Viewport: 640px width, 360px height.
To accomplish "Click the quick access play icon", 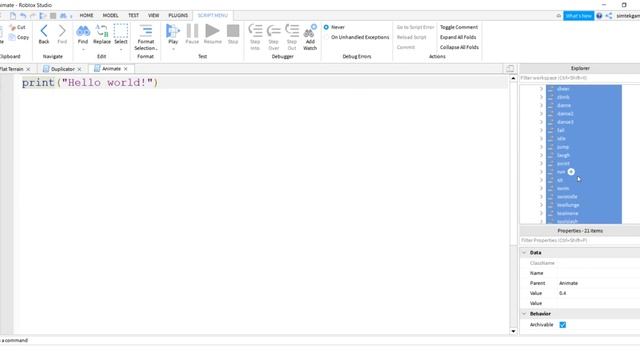I will click(x=43, y=16).
